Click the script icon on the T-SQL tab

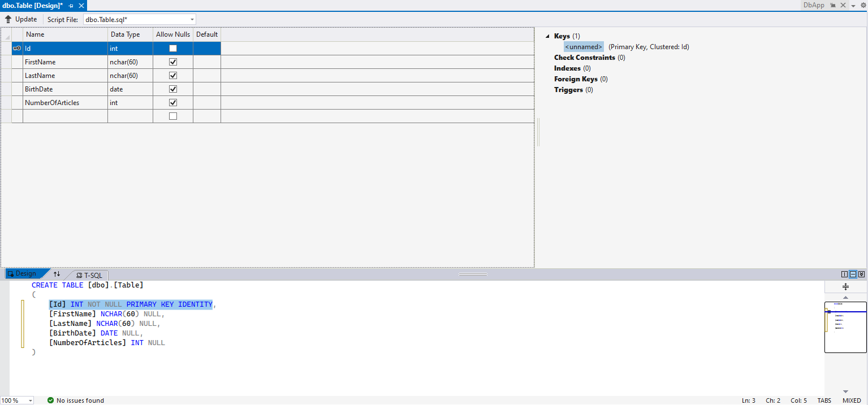[x=79, y=275]
